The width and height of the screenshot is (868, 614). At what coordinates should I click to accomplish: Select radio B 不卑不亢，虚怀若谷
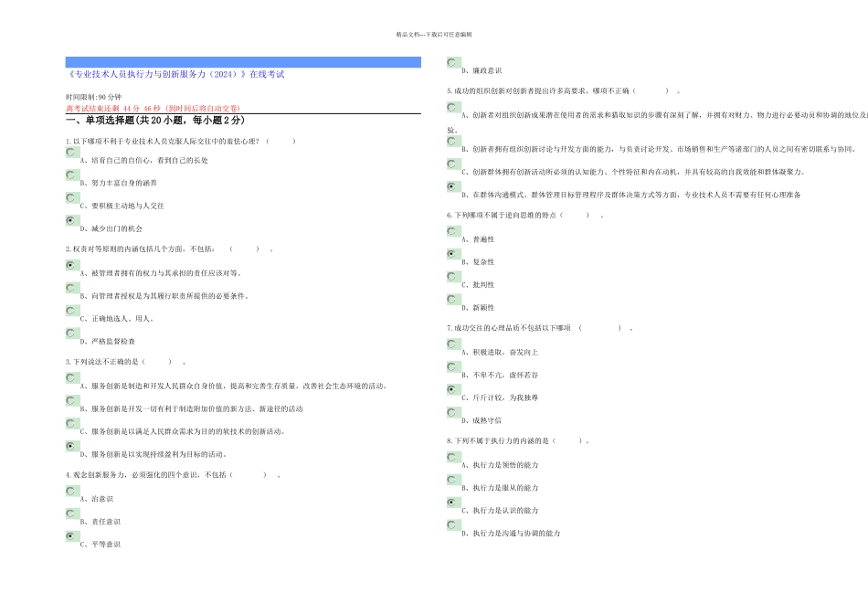451,367
